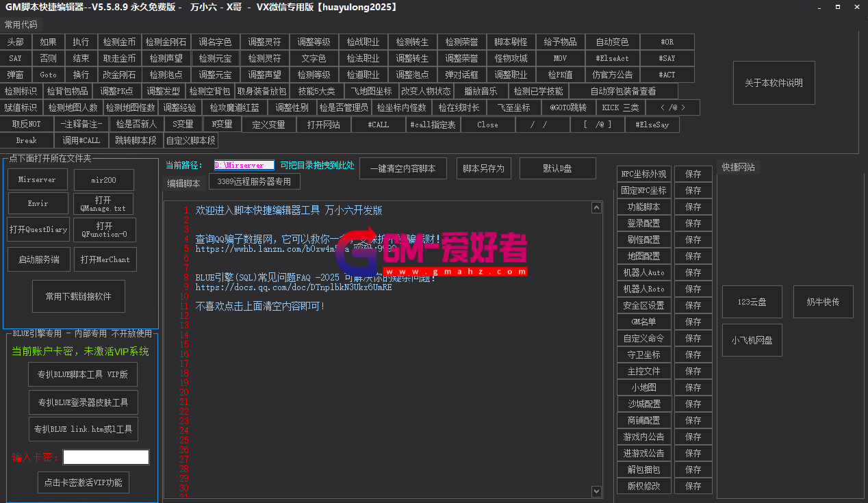868x503 pixels.
Task: Click the 脚本另存为 button
Action: coord(483,168)
